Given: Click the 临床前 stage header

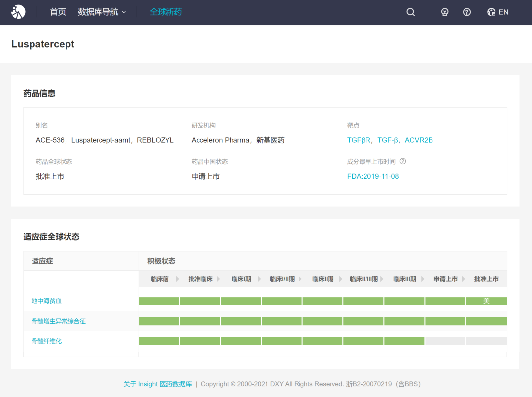Looking at the screenshot, I should pyautogui.click(x=160, y=279).
